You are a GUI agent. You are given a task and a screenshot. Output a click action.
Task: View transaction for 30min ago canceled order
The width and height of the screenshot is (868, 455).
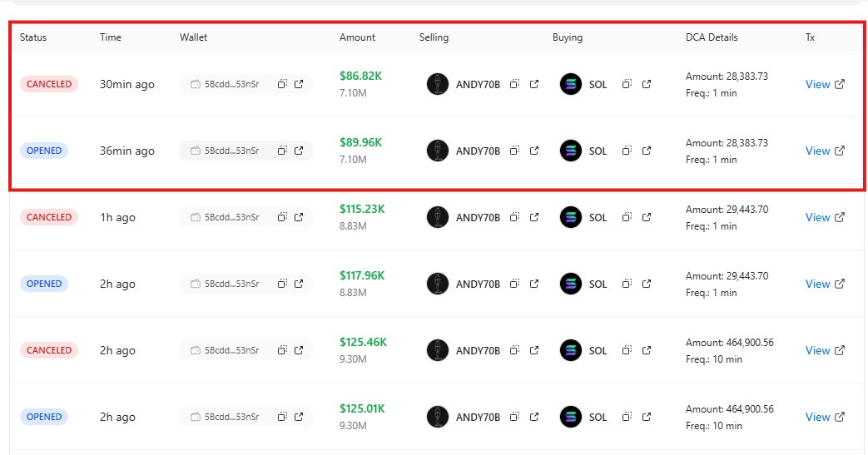[x=825, y=84]
